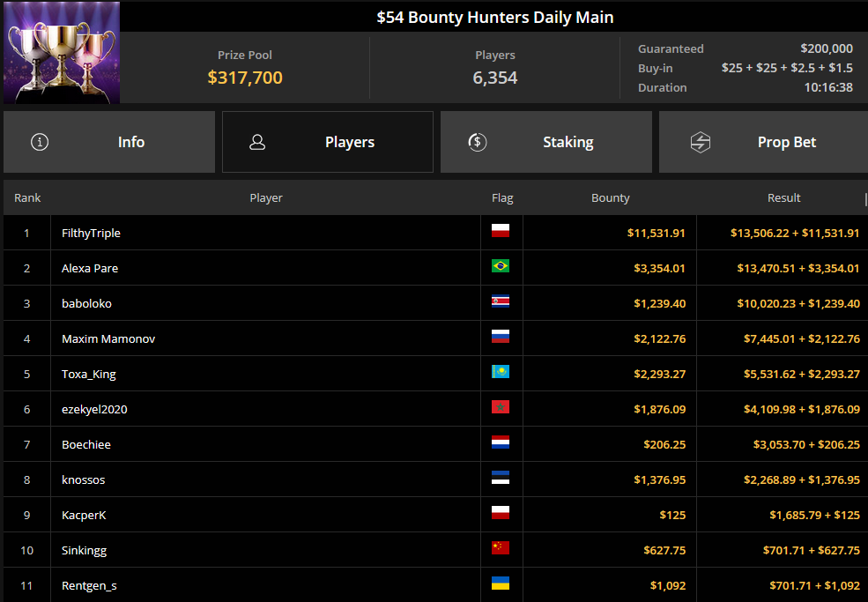Screen dimensions: 868x602
Task: Sort by the Player column header
Action: [x=266, y=197]
